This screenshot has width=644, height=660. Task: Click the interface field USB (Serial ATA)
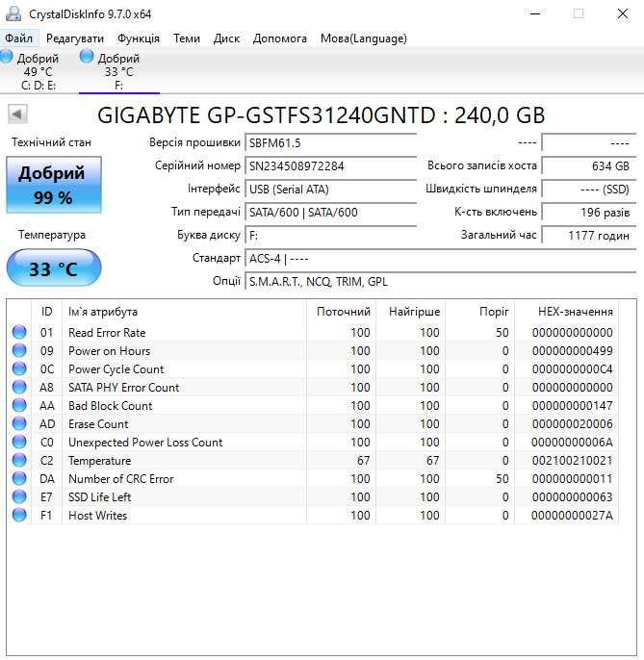330,189
